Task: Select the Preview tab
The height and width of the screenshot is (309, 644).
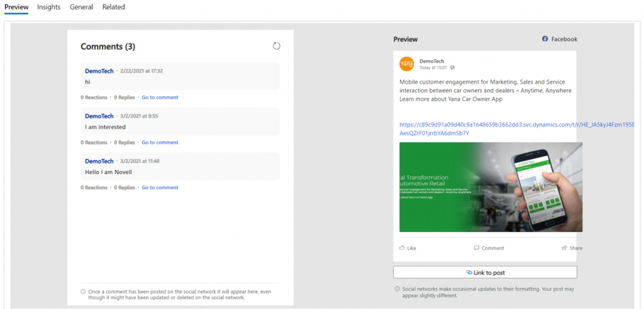Action: (16, 7)
